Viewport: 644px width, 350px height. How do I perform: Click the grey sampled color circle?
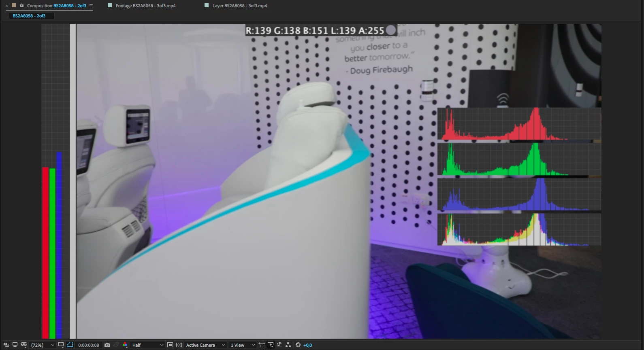coord(391,30)
